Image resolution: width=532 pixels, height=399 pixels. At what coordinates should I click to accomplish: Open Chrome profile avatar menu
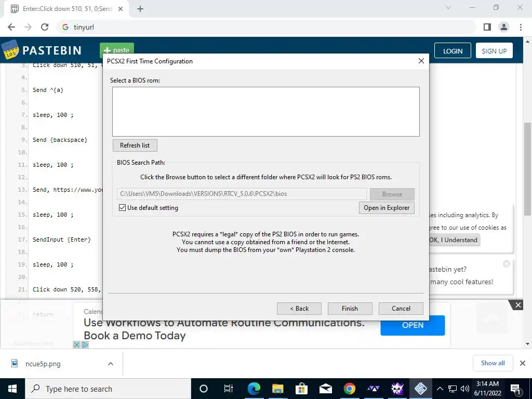click(x=503, y=27)
